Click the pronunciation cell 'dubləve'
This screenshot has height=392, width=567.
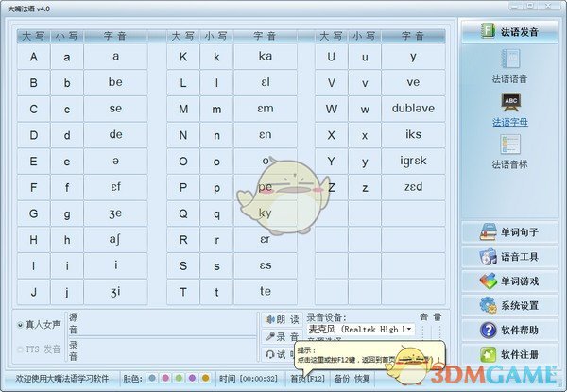pos(413,109)
